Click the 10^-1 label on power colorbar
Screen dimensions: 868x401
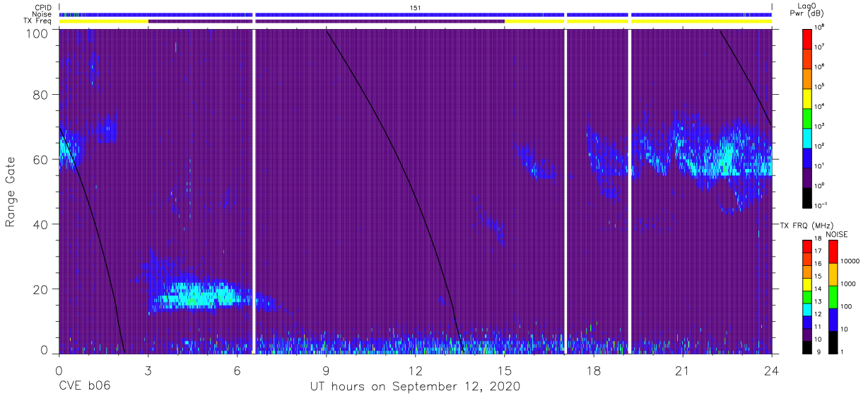pyautogui.click(x=821, y=206)
